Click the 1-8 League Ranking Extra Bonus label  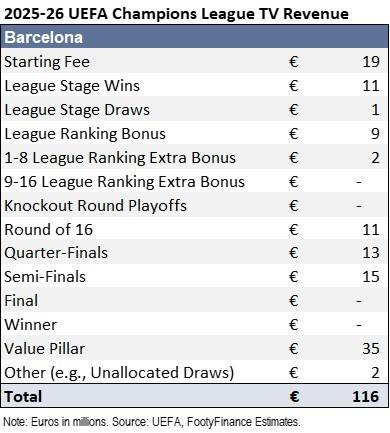[120, 158]
